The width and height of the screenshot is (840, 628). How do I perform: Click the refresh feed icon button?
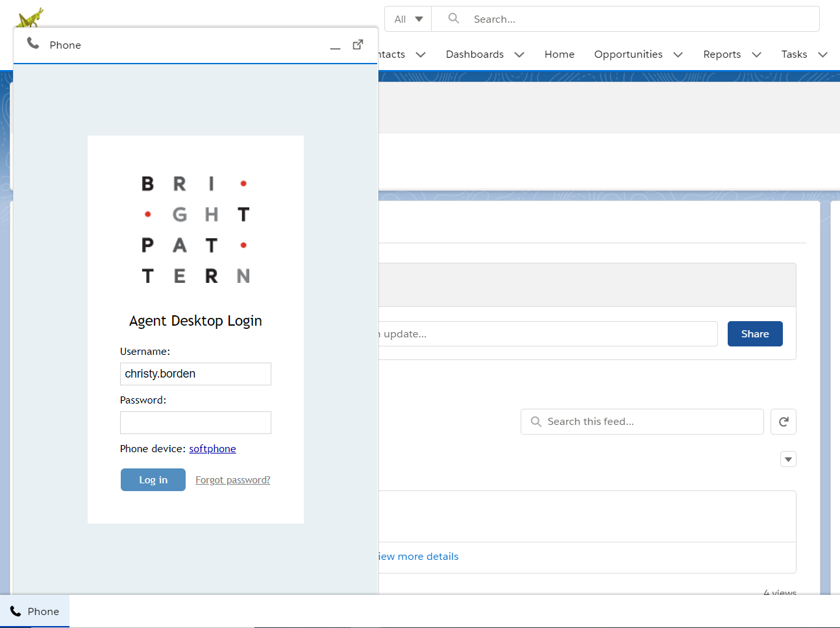784,422
